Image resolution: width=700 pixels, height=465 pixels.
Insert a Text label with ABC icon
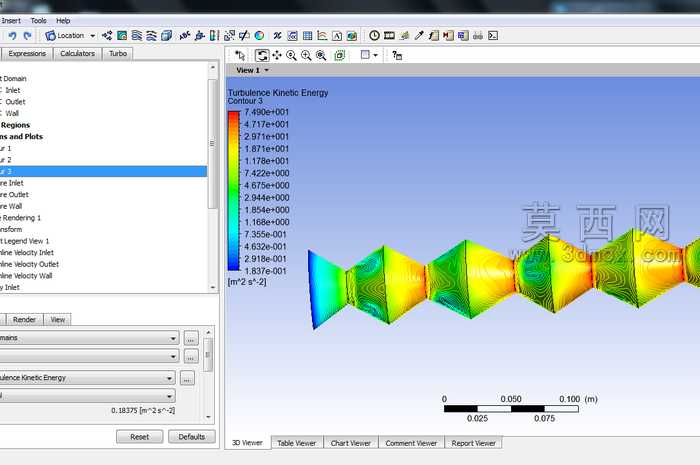click(x=184, y=36)
